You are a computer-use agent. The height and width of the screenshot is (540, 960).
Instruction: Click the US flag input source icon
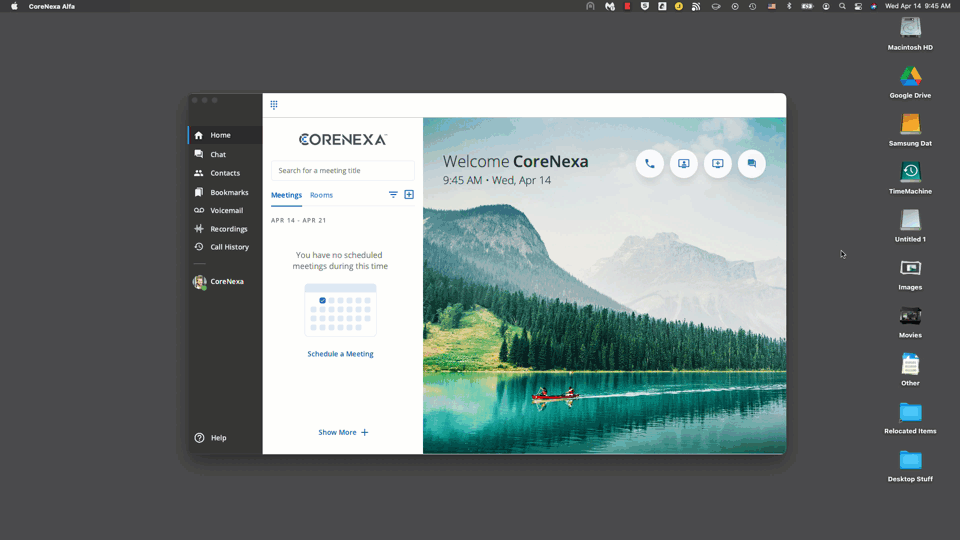pyautogui.click(x=771, y=6)
